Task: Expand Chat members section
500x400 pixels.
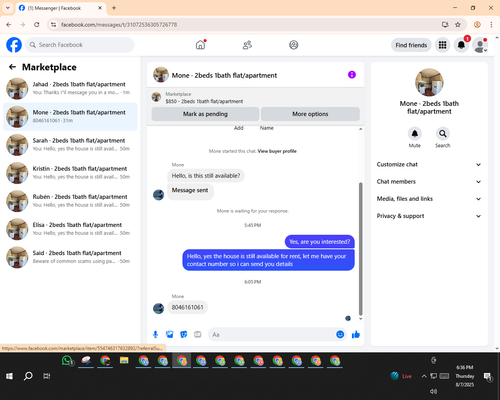Action: 429,182
